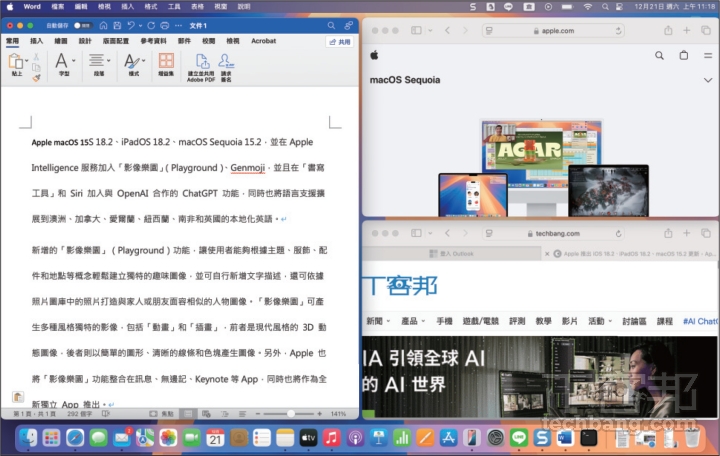Click the apple.com address bar
Image resolution: width=720 pixels, height=456 pixels.
tap(553, 31)
